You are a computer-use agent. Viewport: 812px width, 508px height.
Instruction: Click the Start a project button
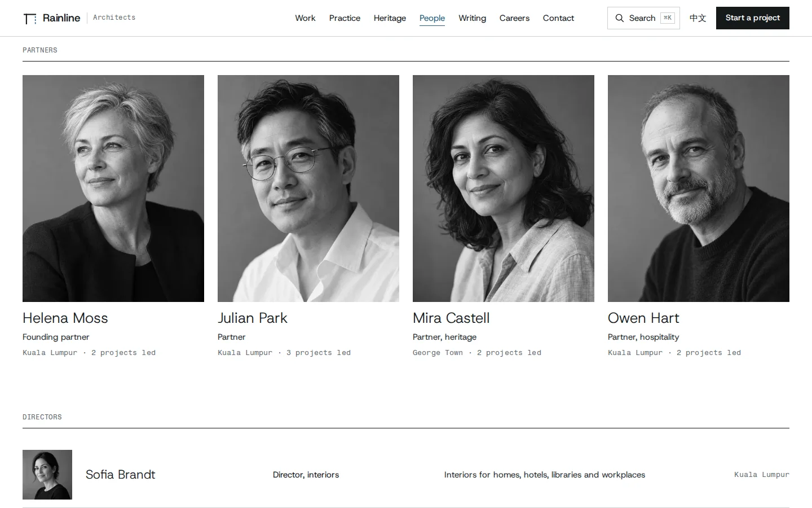[x=752, y=18]
